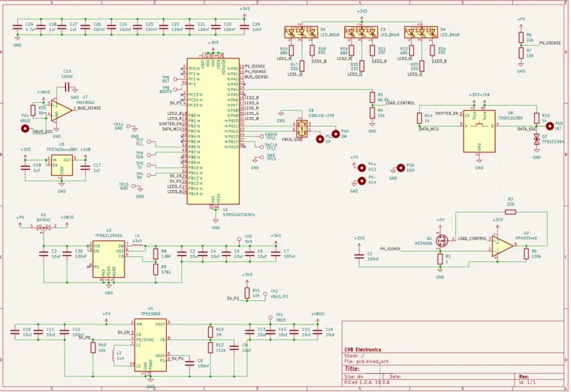Viewport: 571px width, 392px height.
Task: Select the U4 TPS63060 buck-boost symbol
Action: coord(150,345)
